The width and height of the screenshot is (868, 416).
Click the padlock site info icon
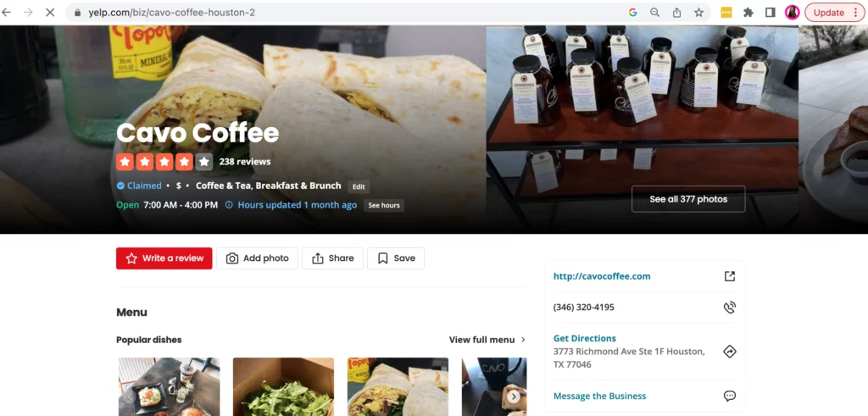77,12
